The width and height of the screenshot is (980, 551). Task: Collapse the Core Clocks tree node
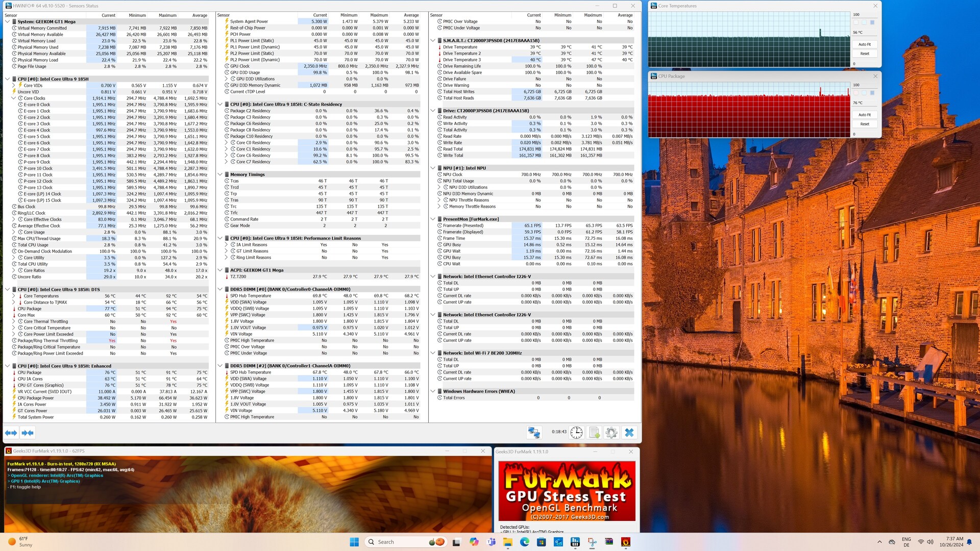[14, 98]
